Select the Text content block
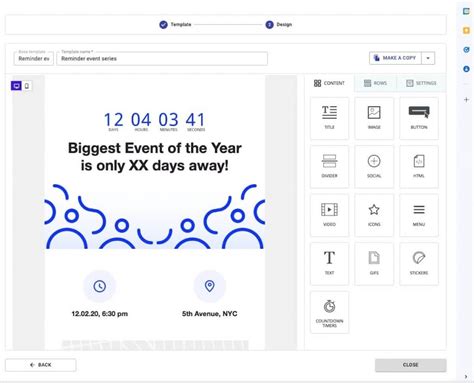This screenshot has width=474, height=383. point(329,264)
